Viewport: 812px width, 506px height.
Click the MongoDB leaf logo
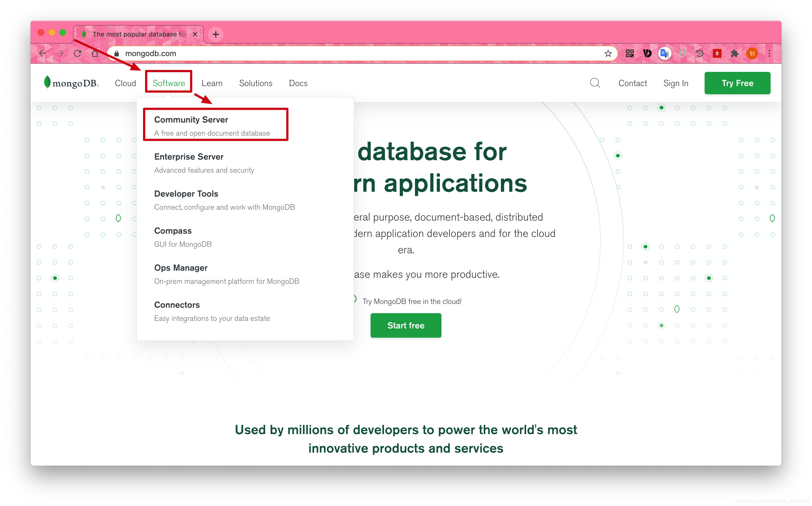coord(47,82)
